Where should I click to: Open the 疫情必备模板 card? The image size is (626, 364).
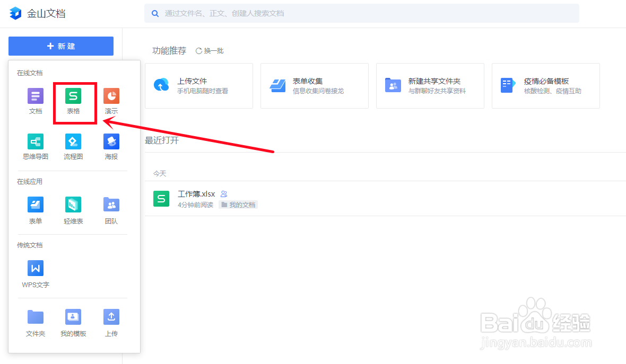(x=545, y=86)
